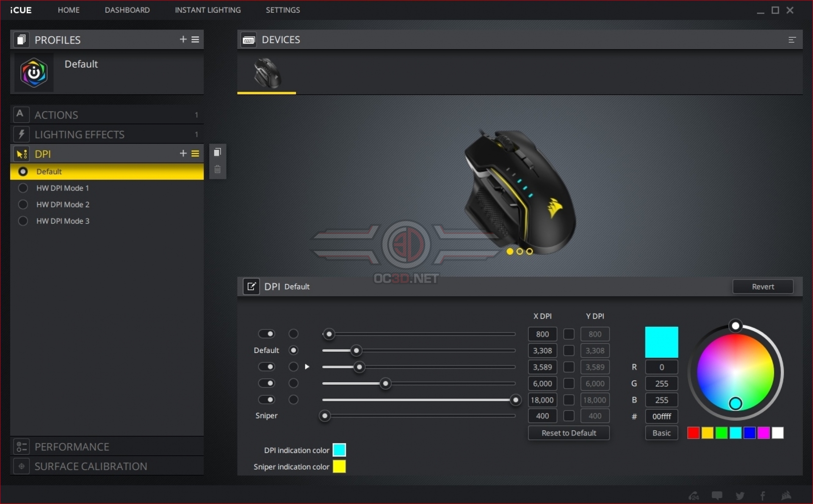Select HW DPI Mode 2 radio button

click(23, 204)
